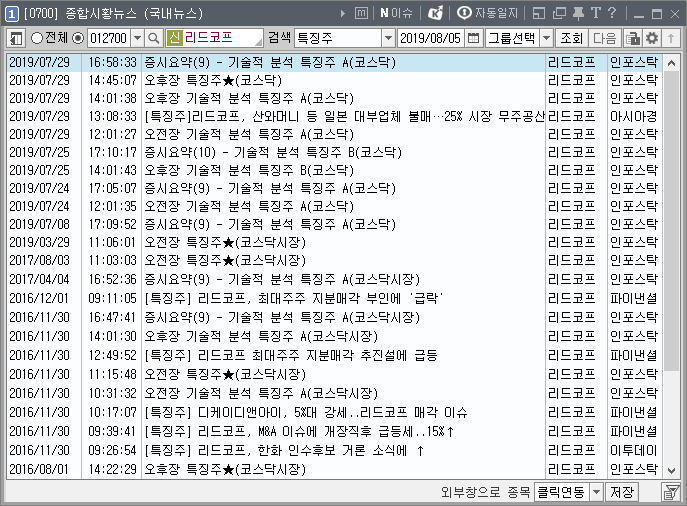Expand the 특징주 search keyword dropdown
Image resolution: width=687 pixels, height=506 pixels.
pos(388,39)
